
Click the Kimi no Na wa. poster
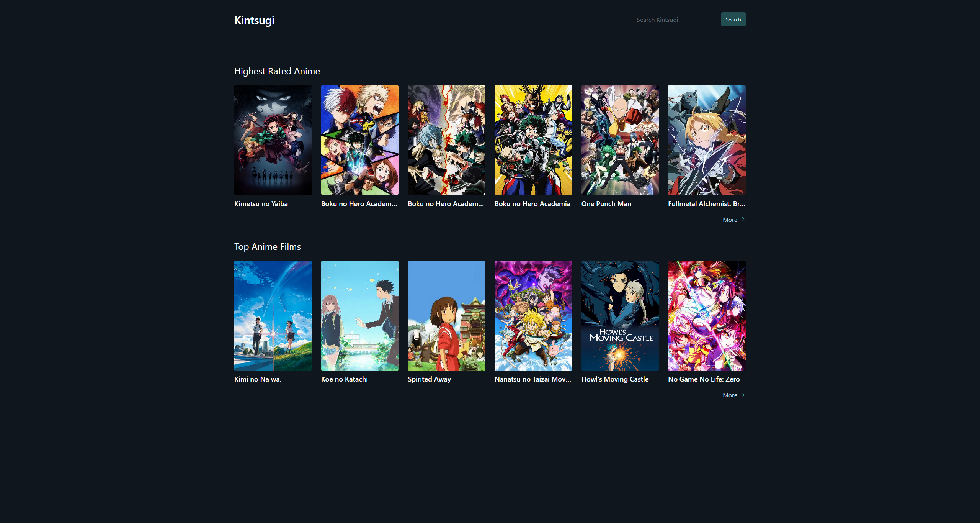pyautogui.click(x=273, y=315)
